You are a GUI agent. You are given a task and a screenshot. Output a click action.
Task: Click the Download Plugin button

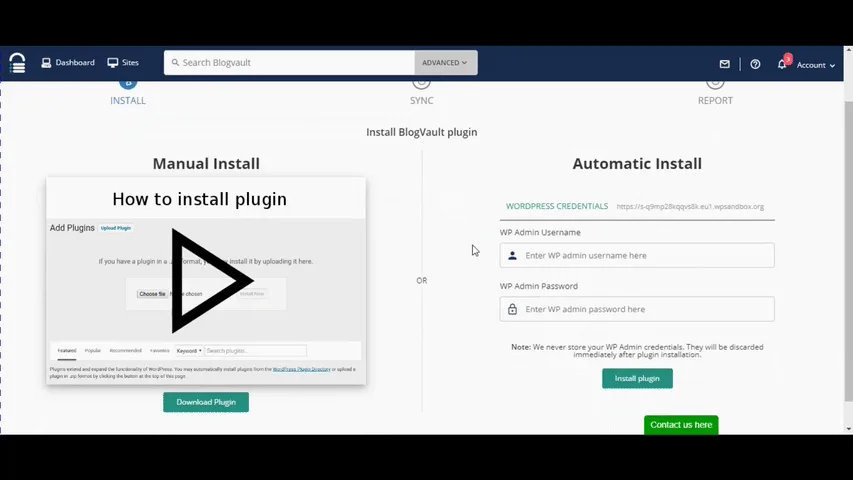pyautogui.click(x=206, y=402)
